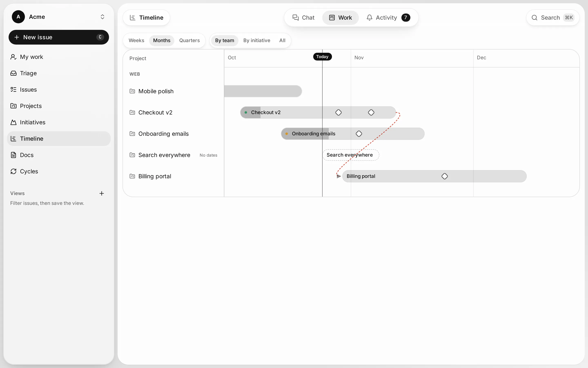Click the Nov month header
The width and height of the screenshot is (588, 368).
[x=359, y=58]
